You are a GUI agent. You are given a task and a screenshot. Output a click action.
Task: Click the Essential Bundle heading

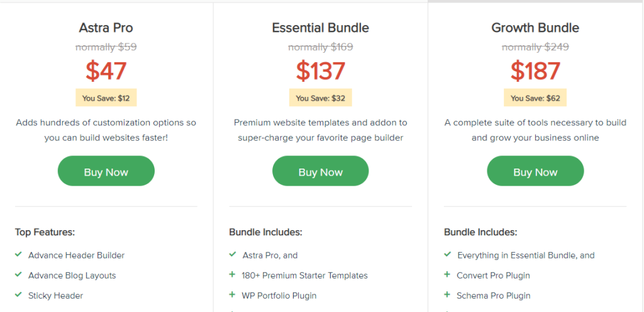320,28
